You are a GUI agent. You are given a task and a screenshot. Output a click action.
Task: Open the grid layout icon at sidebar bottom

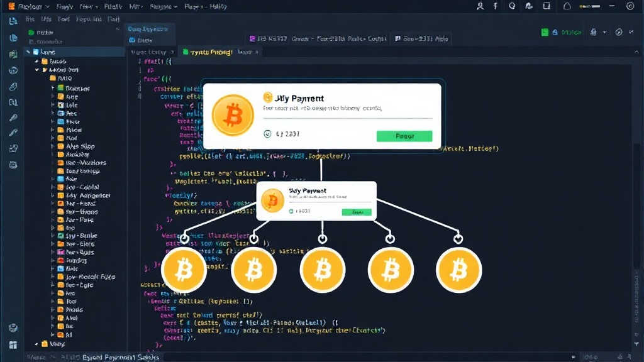click(13, 345)
